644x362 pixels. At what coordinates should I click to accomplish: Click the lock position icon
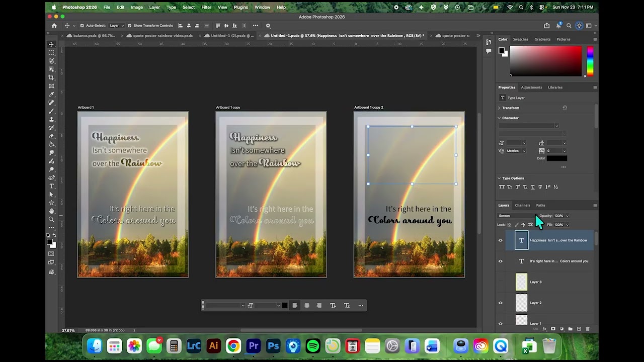click(x=523, y=225)
